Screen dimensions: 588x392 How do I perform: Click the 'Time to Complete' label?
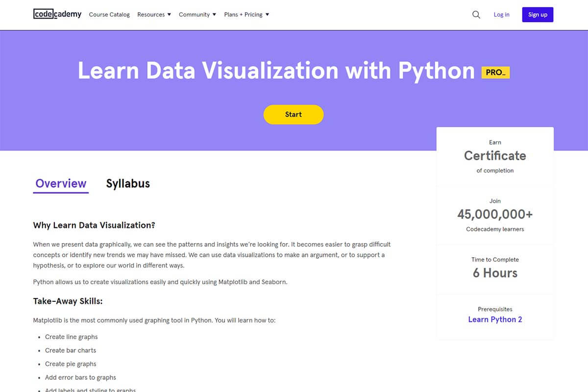click(495, 260)
